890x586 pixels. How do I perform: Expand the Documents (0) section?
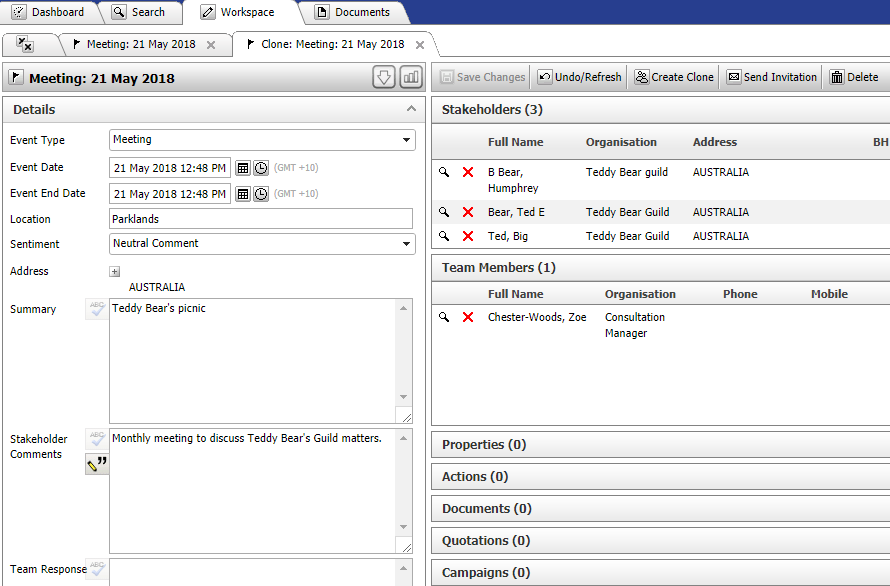[661, 508]
